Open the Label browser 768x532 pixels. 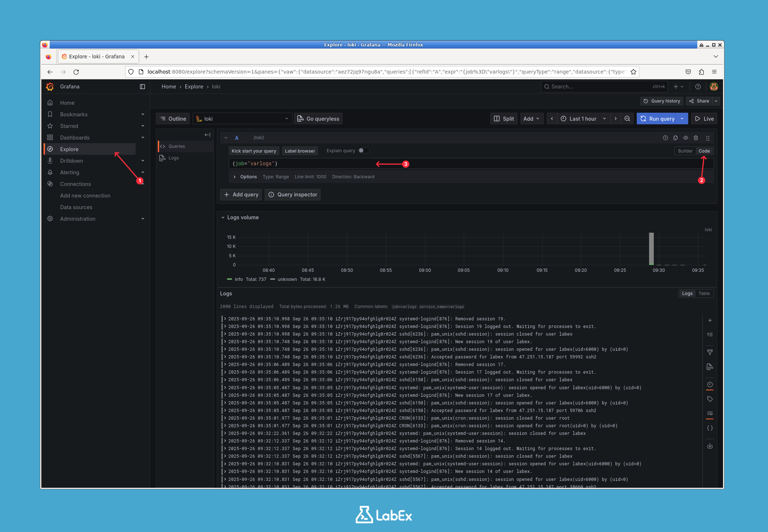[300, 151]
